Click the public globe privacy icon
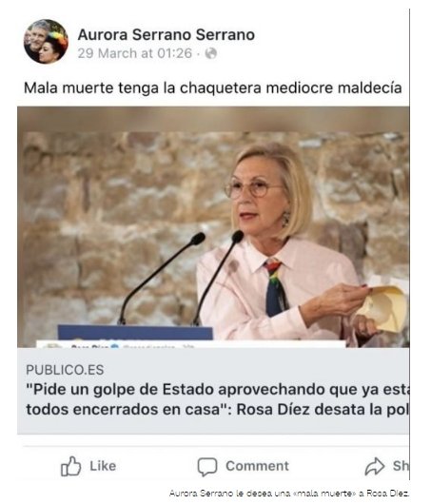Screen dimensions: 431x504 [210, 53]
